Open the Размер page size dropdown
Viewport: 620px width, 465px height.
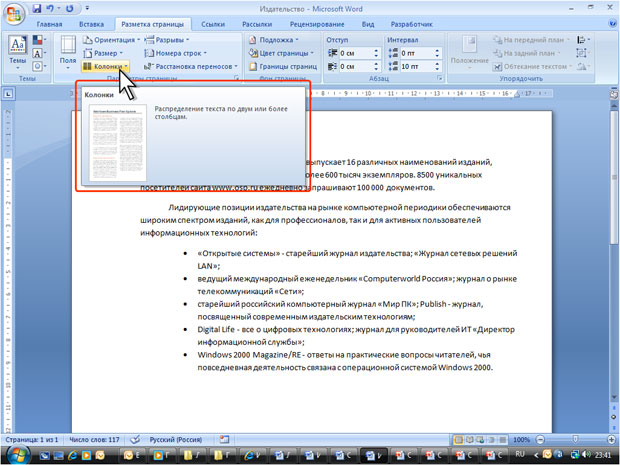click(104, 53)
